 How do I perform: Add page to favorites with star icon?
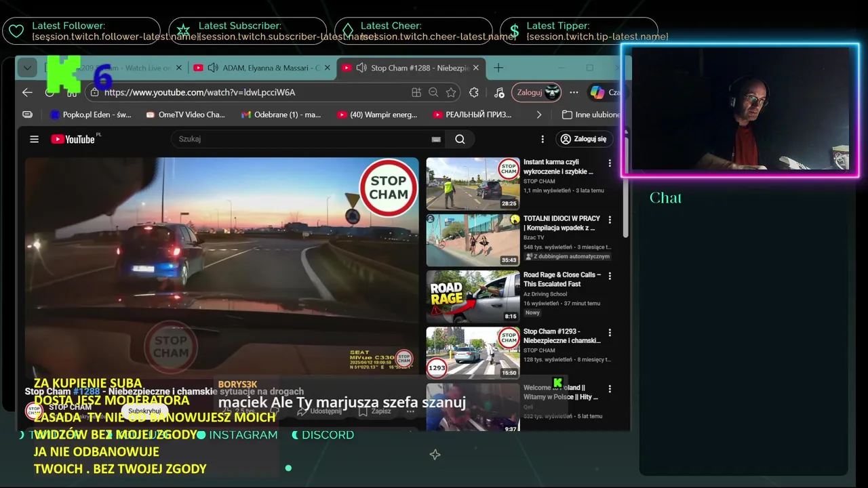pyautogui.click(x=451, y=92)
